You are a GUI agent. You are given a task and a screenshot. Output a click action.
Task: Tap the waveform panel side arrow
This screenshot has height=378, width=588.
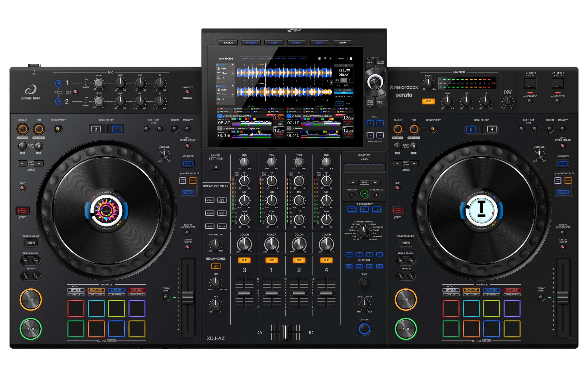click(x=332, y=83)
